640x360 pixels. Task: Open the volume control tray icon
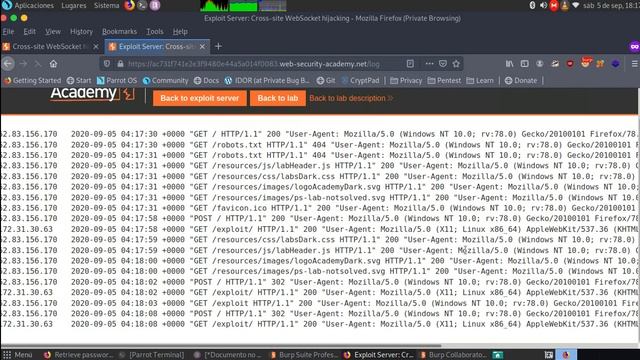[x=543, y=5]
